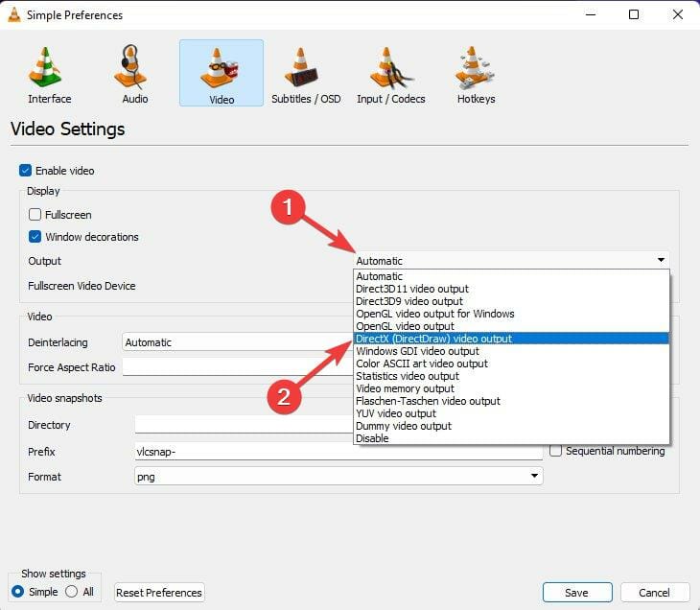Choose plain OpenGL video output

[512, 326]
